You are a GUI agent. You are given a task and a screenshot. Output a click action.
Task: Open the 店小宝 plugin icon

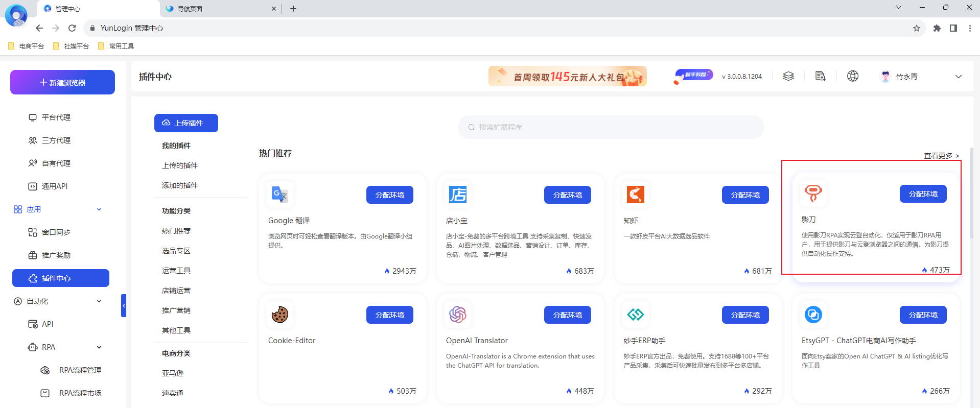(458, 195)
